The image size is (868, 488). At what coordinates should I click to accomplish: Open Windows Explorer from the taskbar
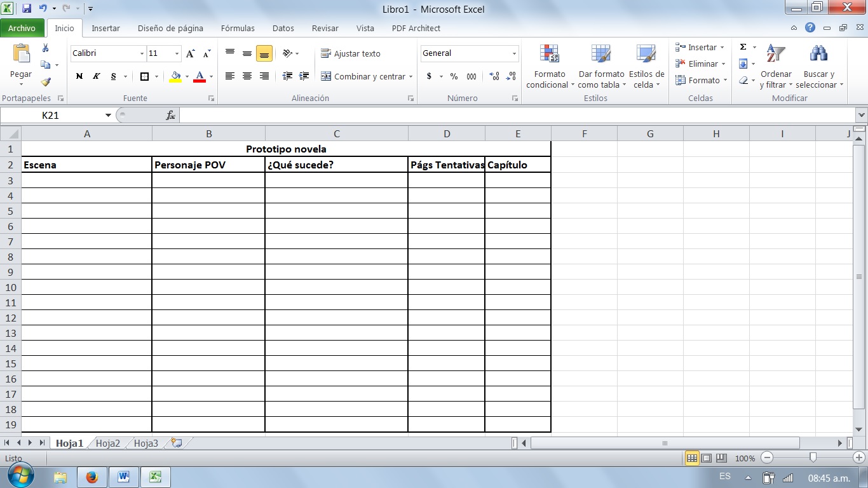(60, 477)
